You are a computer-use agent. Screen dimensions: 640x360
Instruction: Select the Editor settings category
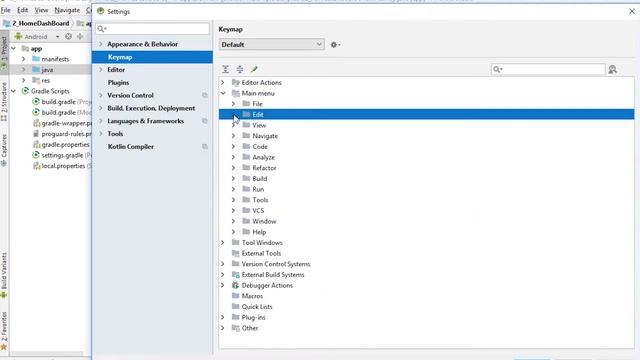point(116,70)
